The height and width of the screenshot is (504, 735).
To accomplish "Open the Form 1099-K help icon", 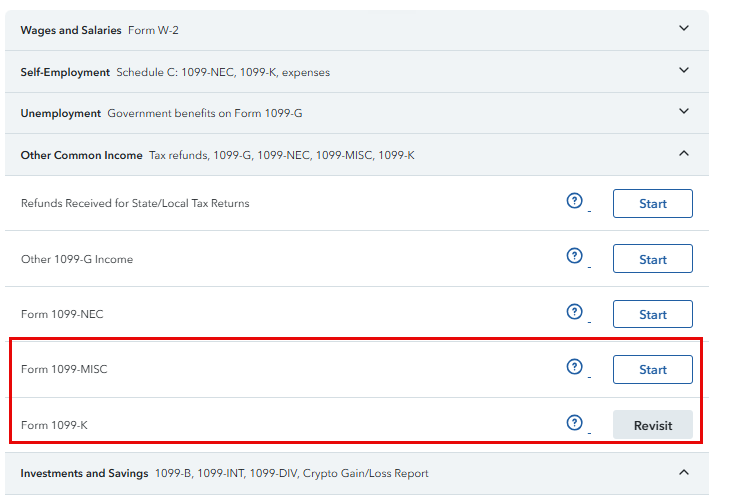I will 574,422.
